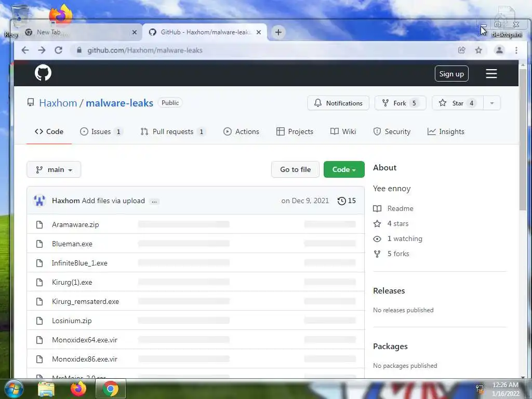Open the Chrome profile avatar icon
This screenshot has width=532, height=399.
[499, 50]
